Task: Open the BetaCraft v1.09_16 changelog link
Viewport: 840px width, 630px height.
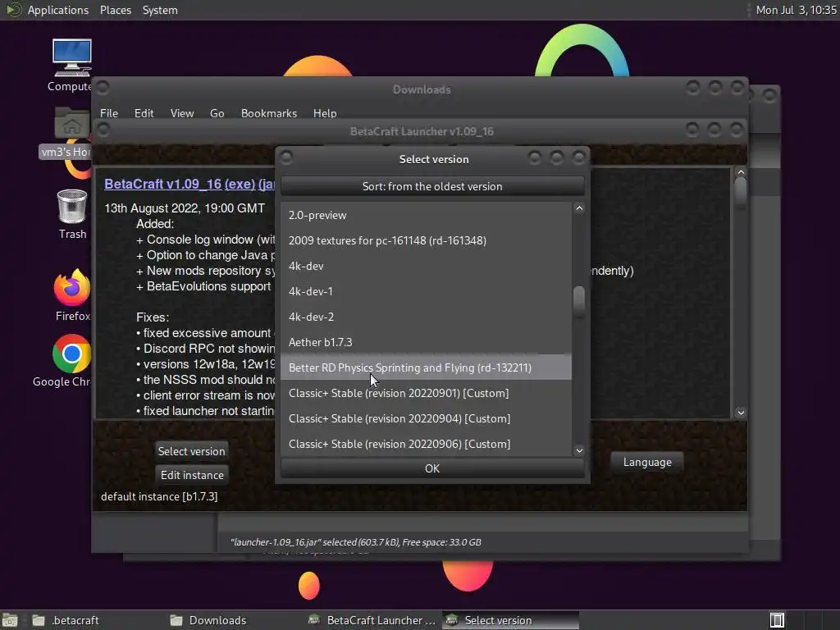Action: [x=163, y=184]
